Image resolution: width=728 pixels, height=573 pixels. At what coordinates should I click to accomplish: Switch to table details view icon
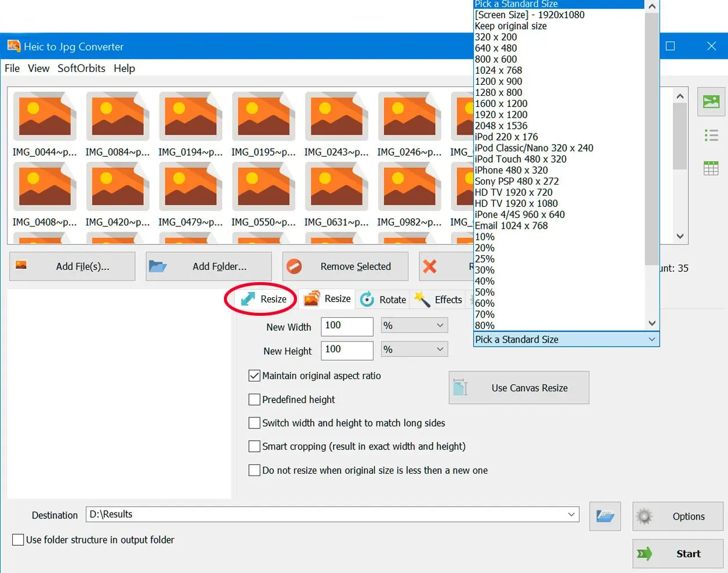[x=711, y=168]
